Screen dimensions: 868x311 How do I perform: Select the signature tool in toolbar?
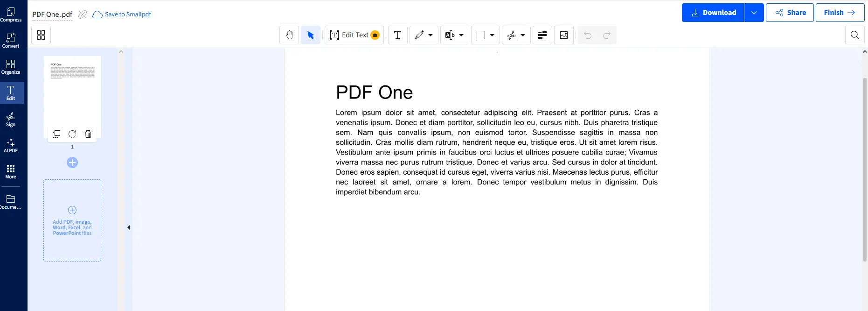(x=512, y=35)
